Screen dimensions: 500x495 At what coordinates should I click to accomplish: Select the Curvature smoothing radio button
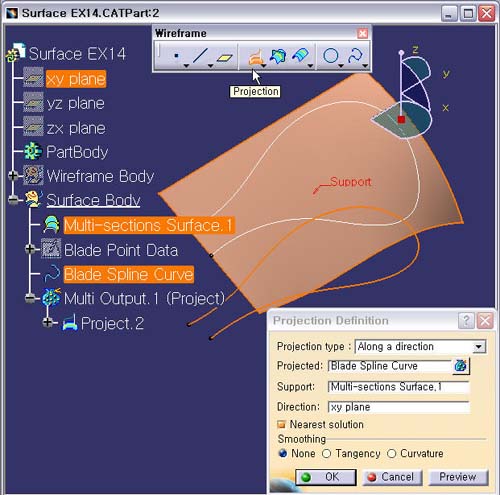pos(391,454)
